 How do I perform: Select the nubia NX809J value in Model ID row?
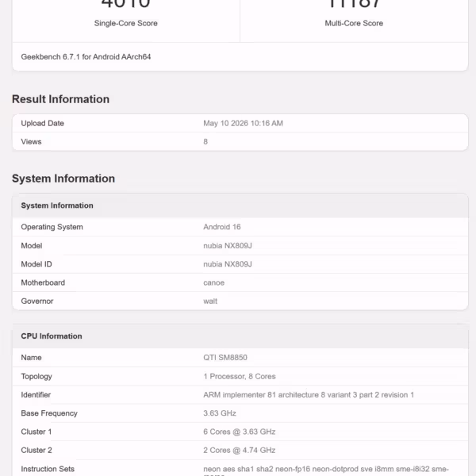pos(228,264)
